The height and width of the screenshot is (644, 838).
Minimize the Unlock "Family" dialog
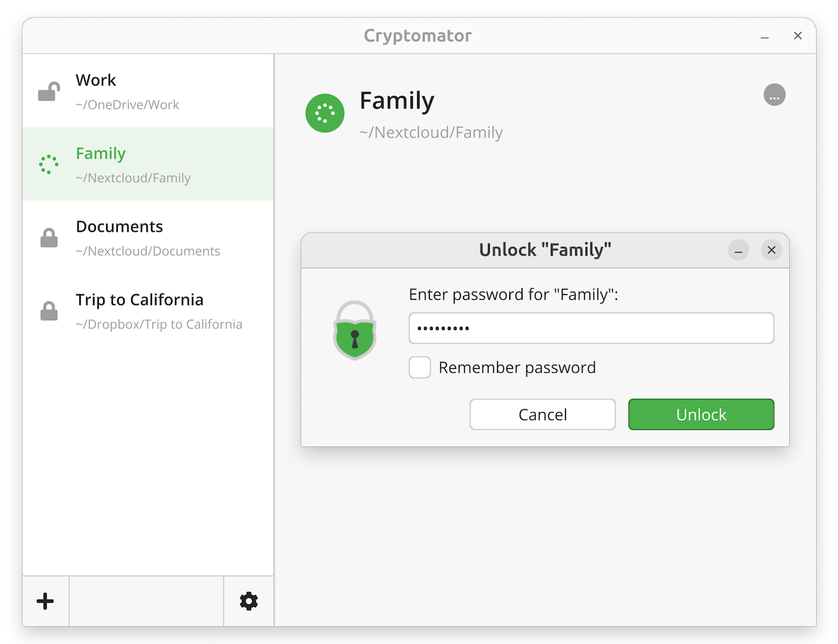(x=738, y=250)
